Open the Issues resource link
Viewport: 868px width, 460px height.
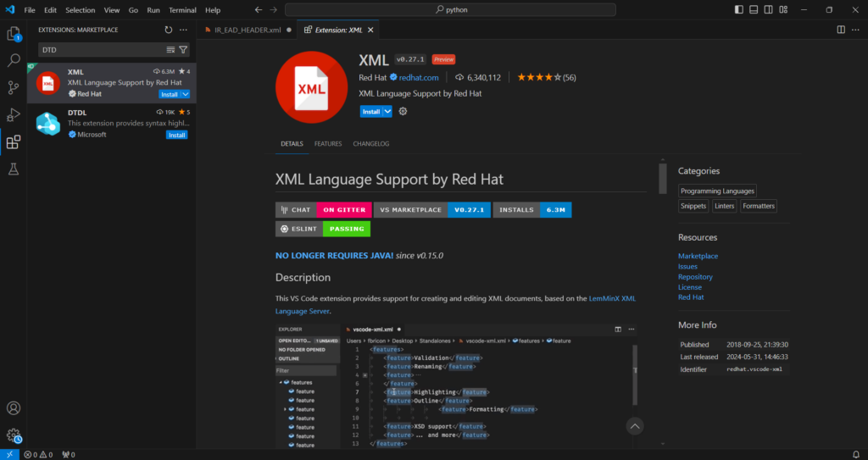tap(687, 266)
